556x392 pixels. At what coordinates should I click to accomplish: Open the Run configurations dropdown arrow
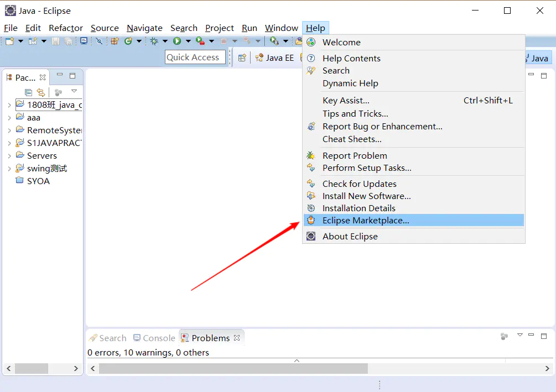(188, 41)
